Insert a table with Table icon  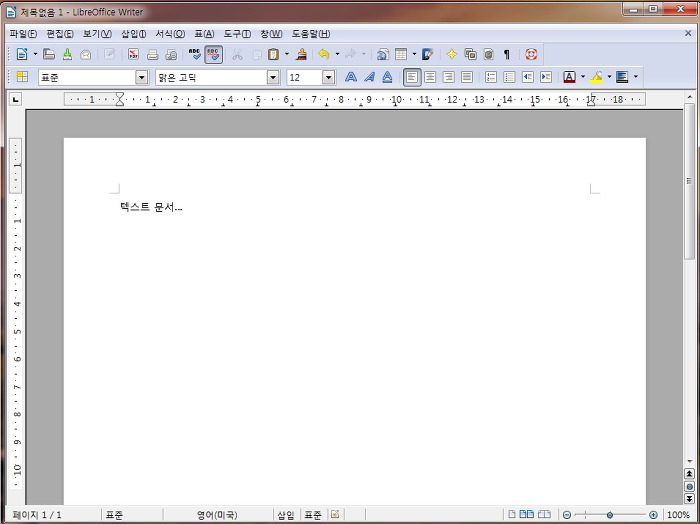(401, 54)
